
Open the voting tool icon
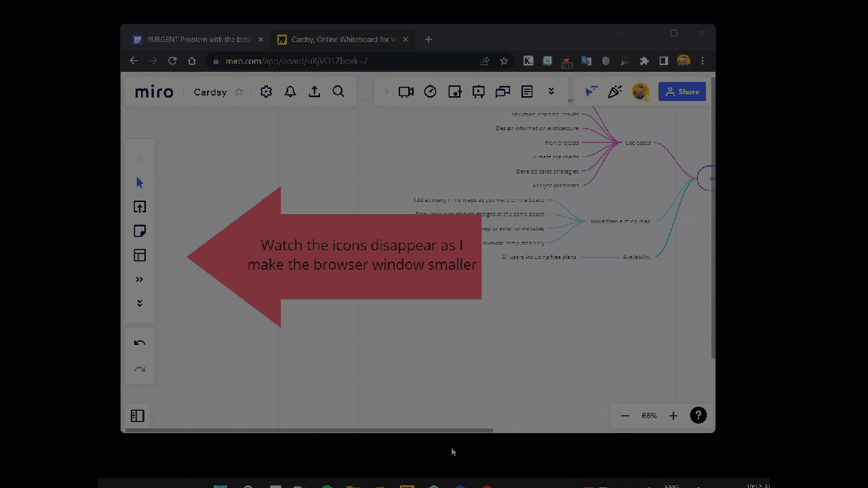click(455, 91)
